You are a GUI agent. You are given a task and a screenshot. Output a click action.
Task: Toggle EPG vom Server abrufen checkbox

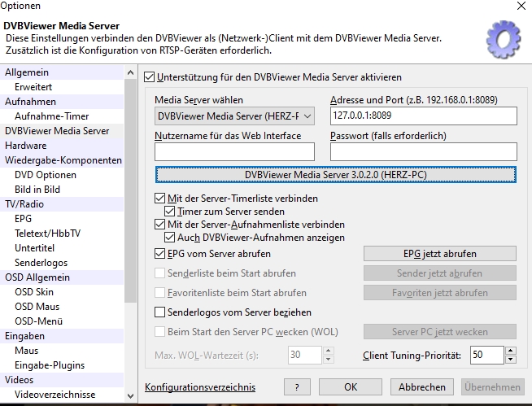pos(159,253)
